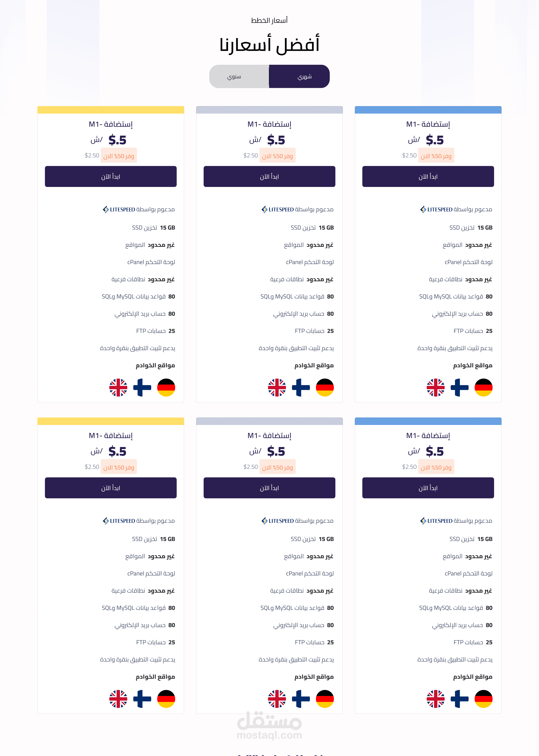Click the Finland flag in top blue card
The image size is (539, 756).
tap(459, 387)
